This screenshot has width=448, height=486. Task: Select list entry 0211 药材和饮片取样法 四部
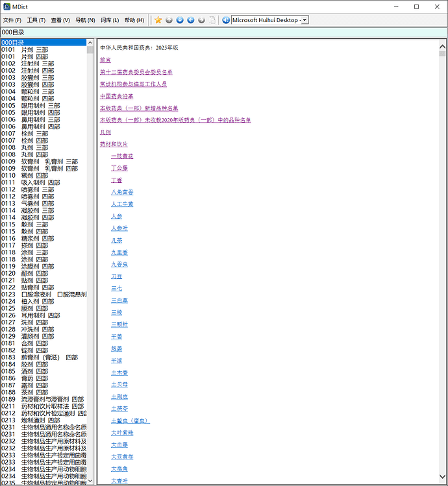pos(44,406)
